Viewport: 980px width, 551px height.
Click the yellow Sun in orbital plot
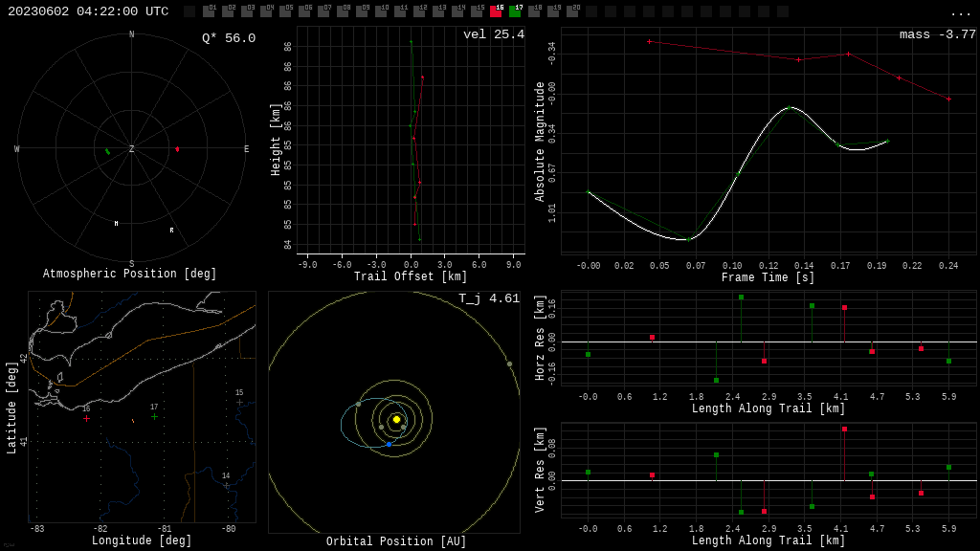click(396, 419)
